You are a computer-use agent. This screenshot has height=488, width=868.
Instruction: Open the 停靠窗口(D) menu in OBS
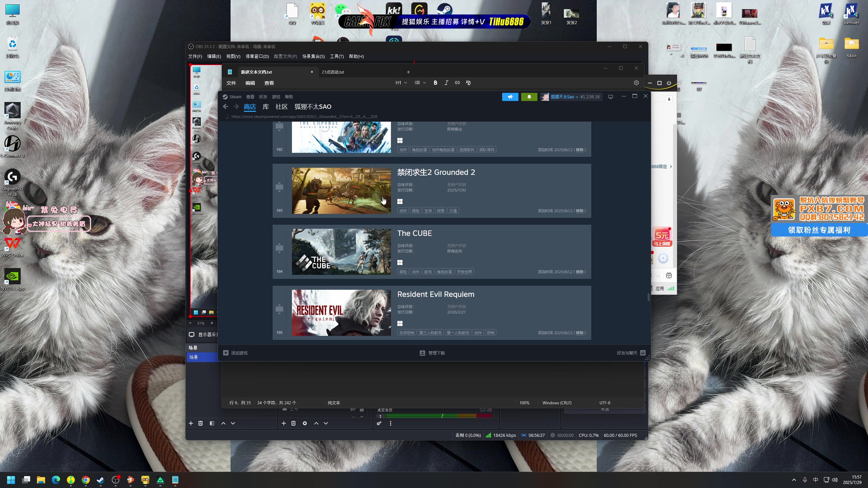(x=257, y=56)
